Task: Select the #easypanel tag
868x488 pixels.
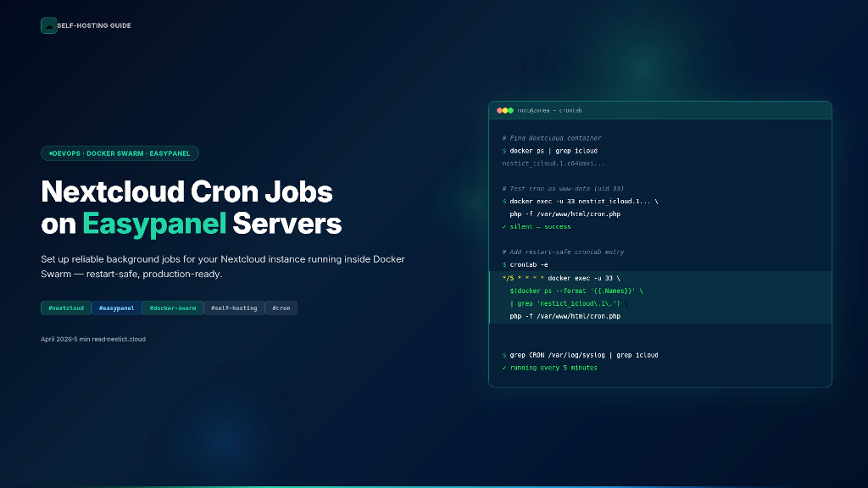Action: point(116,308)
